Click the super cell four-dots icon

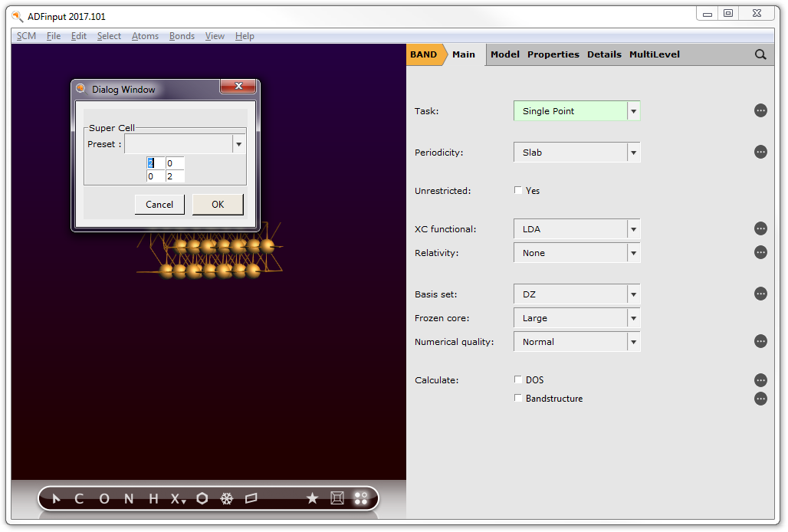(x=360, y=499)
